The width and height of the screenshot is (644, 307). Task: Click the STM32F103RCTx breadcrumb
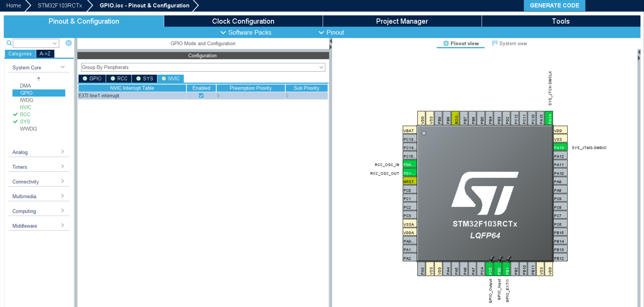60,6
